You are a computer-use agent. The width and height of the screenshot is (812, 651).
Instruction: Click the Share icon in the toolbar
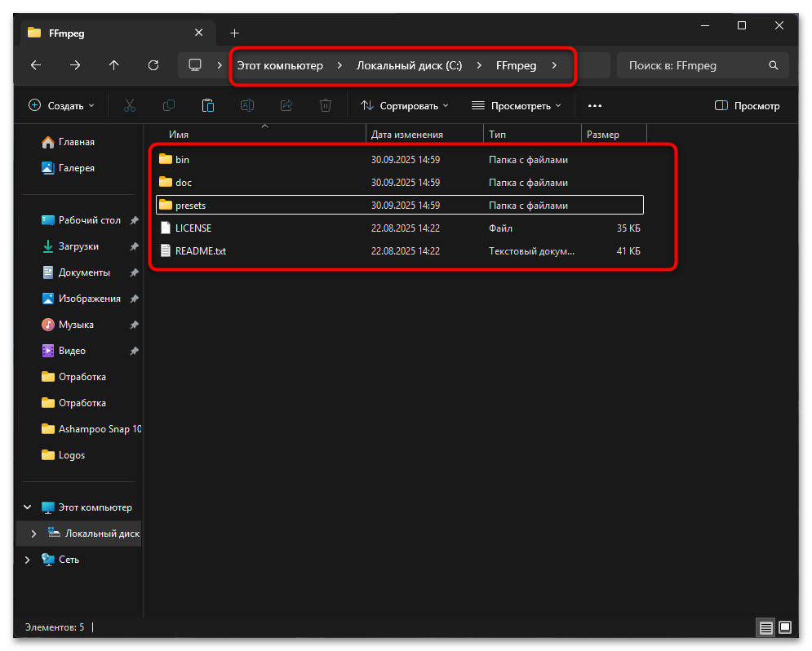[x=286, y=105]
